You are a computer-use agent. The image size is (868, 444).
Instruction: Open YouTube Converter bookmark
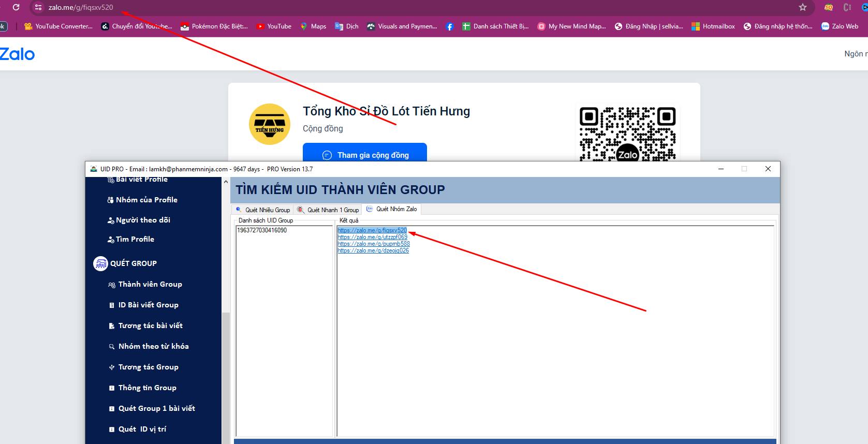pyautogui.click(x=58, y=26)
